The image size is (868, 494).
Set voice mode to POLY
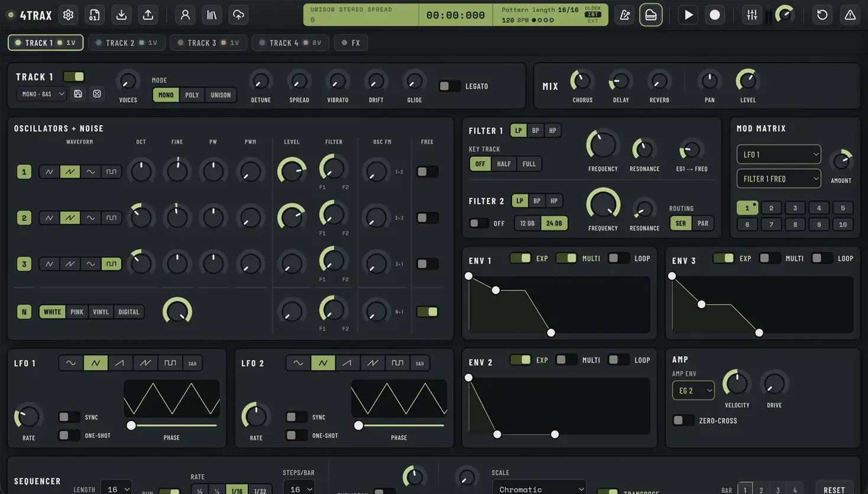(192, 95)
